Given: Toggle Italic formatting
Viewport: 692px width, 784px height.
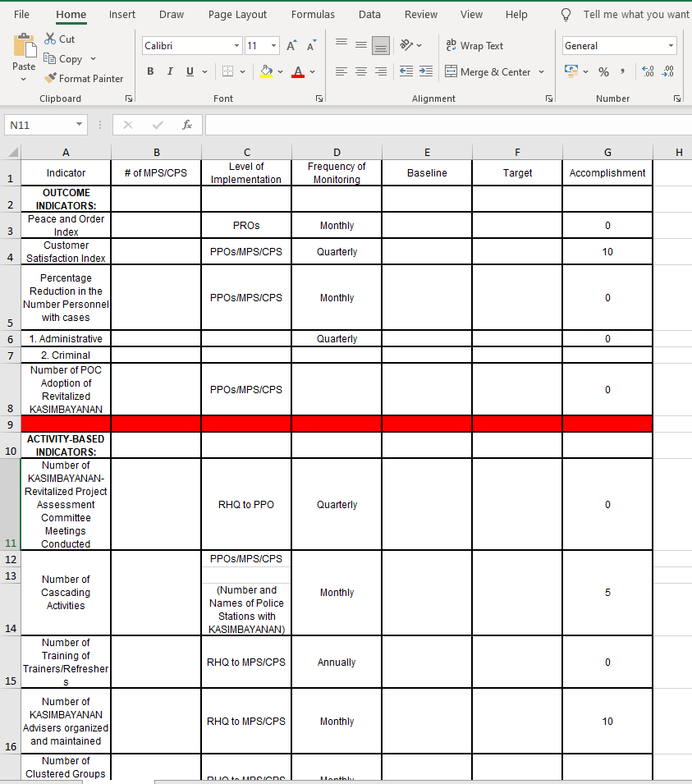Looking at the screenshot, I should 170,71.
